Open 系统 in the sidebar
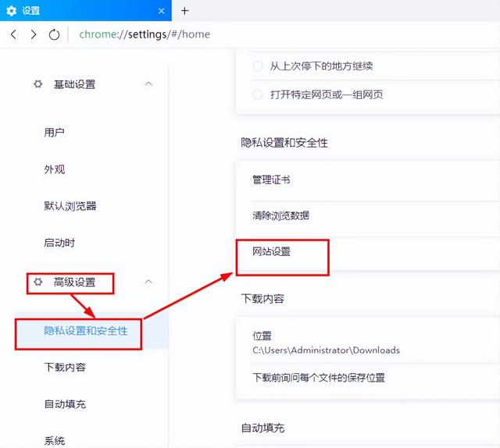This screenshot has width=500, height=448. pyautogui.click(x=54, y=441)
